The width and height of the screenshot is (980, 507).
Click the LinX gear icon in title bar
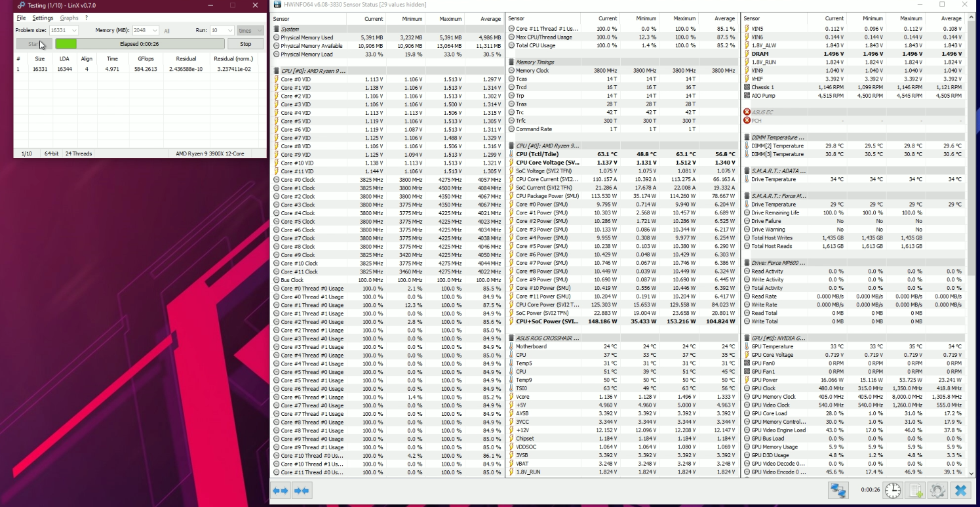20,5
